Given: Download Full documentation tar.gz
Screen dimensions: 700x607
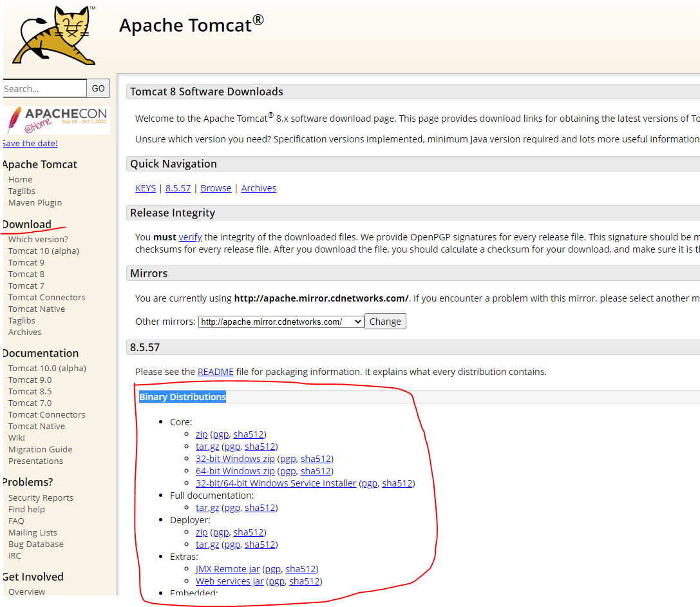Looking at the screenshot, I should click(x=207, y=508).
